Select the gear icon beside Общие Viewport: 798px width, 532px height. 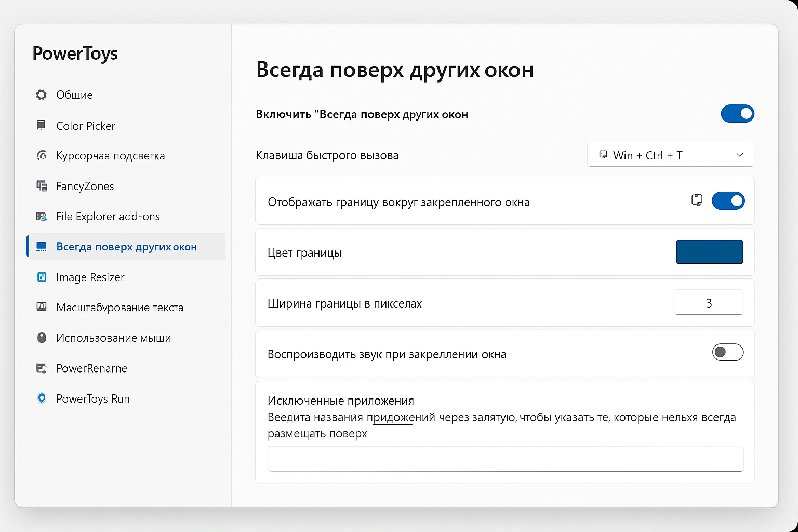coord(41,95)
